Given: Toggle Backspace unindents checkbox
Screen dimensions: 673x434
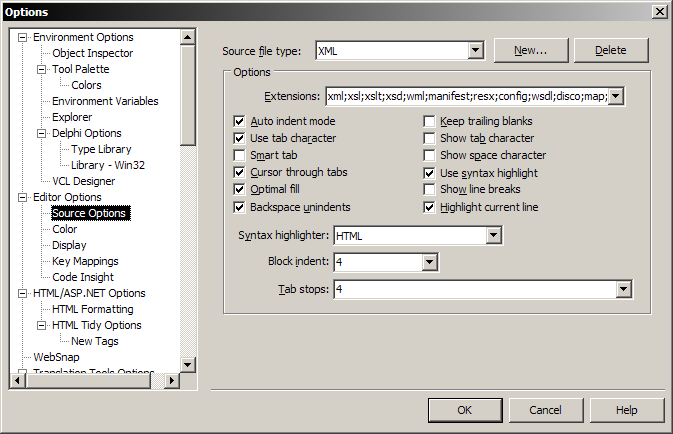Looking at the screenshot, I should [x=239, y=207].
